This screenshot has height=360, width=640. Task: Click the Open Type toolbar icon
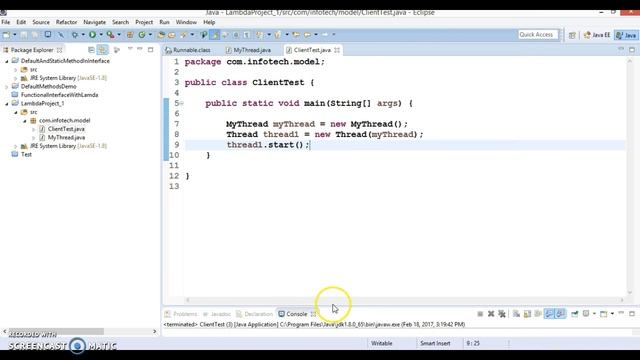[x=160, y=35]
